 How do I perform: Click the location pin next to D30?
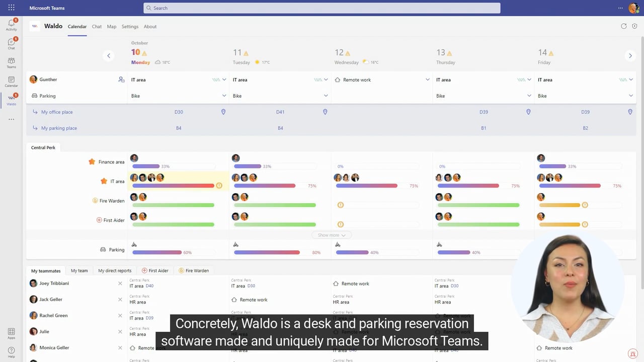click(223, 112)
